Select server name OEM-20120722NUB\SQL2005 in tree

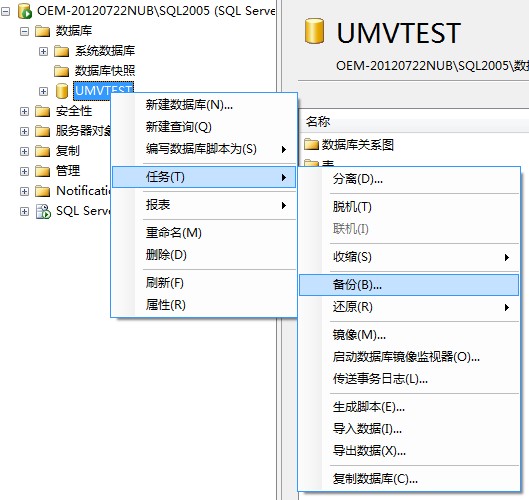(123, 11)
